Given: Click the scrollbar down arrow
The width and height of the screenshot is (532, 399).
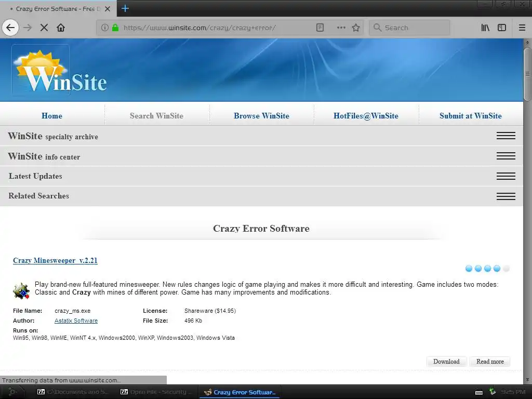Looking at the screenshot, I should 527,380.
